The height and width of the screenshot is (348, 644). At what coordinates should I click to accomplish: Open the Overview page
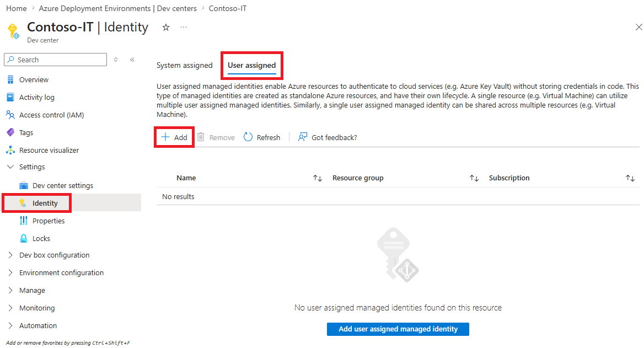coord(34,80)
